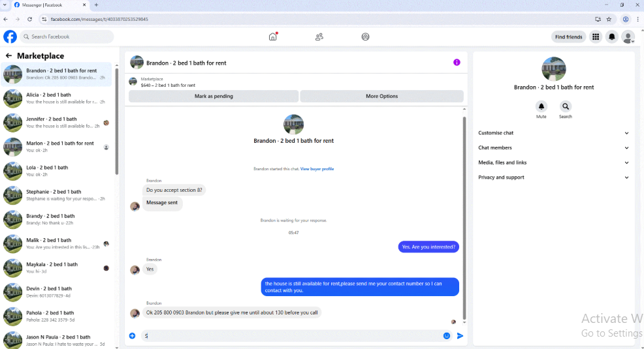Open Chrome profile icon

click(626, 20)
